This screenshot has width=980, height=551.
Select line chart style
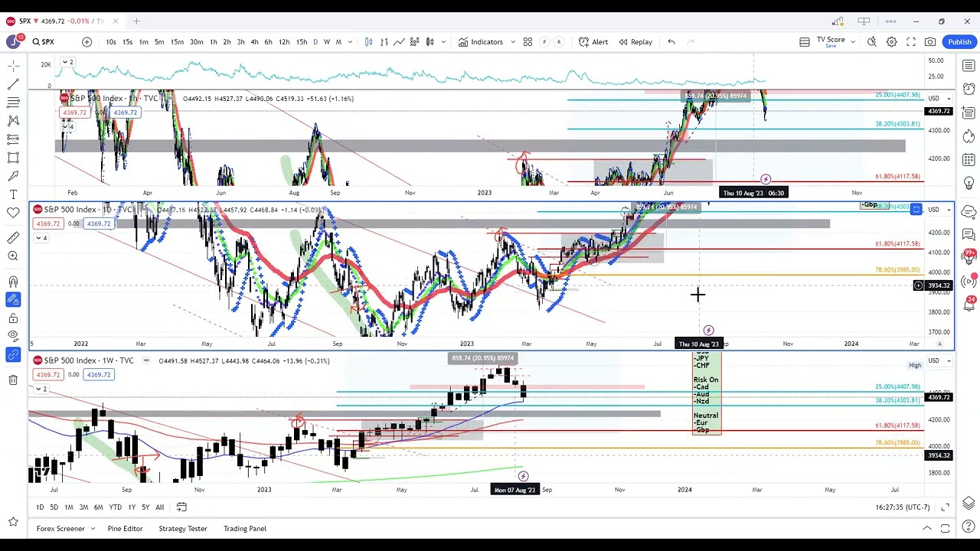pyautogui.click(x=399, y=42)
